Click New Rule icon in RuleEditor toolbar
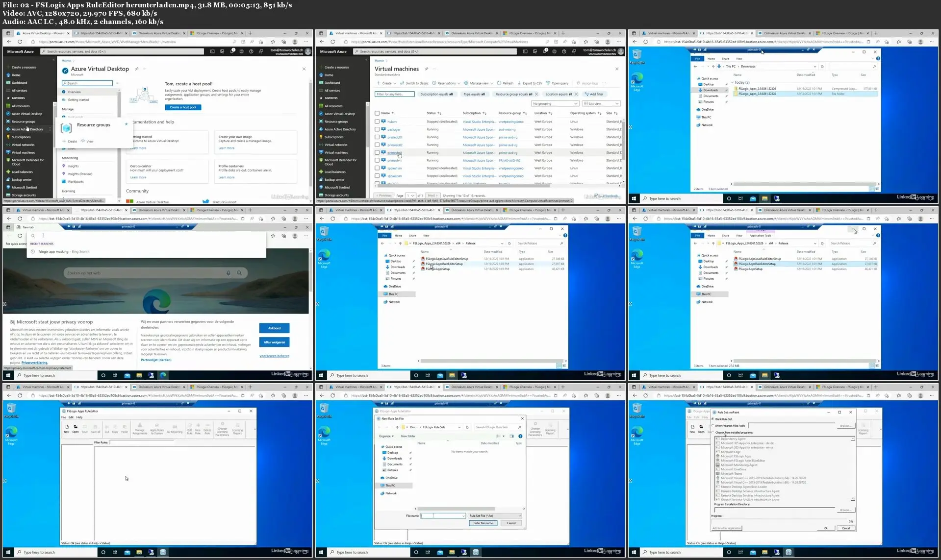The image size is (941, 560). [x=198, y=429]
